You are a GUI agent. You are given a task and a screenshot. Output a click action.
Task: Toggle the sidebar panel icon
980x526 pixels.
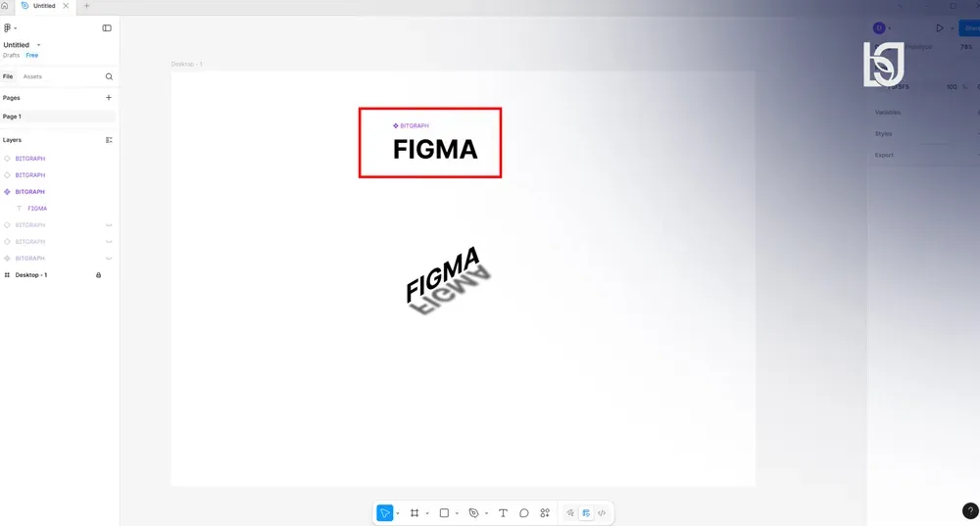pos(107,28)
